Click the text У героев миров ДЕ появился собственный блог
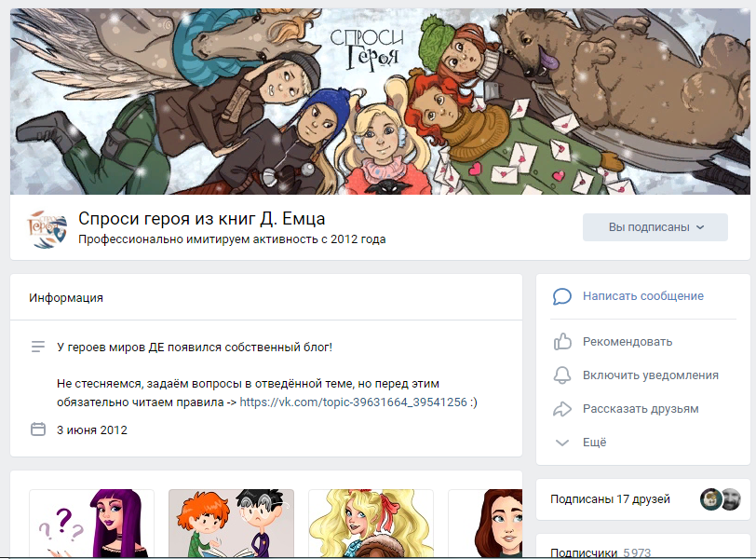The image size is (756, 559). pyautogui.click(x=195, y=348)
